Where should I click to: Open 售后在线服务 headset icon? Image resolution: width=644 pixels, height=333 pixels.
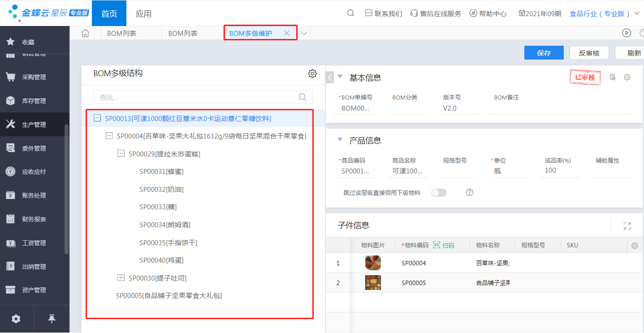pyautogui.click(x=413, y=13)
